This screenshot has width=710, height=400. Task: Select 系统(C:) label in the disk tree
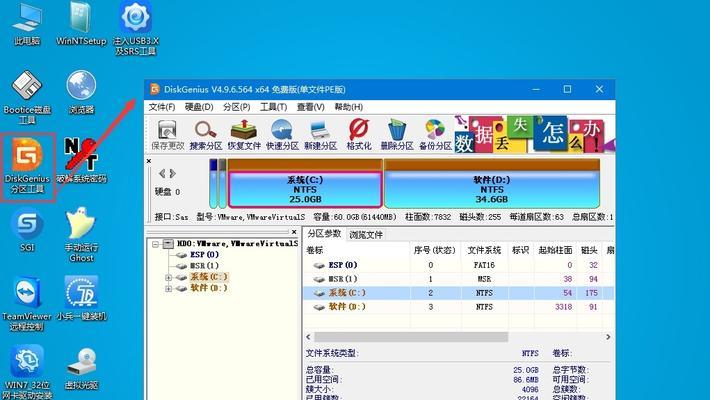209,277
